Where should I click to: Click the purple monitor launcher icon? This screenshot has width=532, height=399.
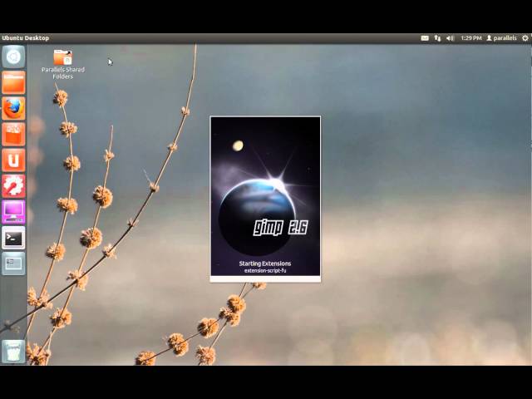13,212
